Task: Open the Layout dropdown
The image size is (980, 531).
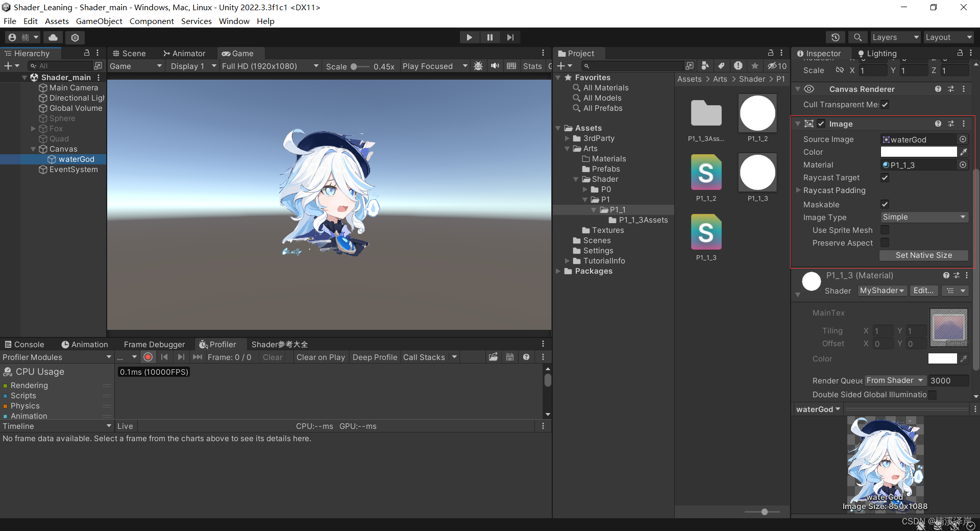Action: 949,37
